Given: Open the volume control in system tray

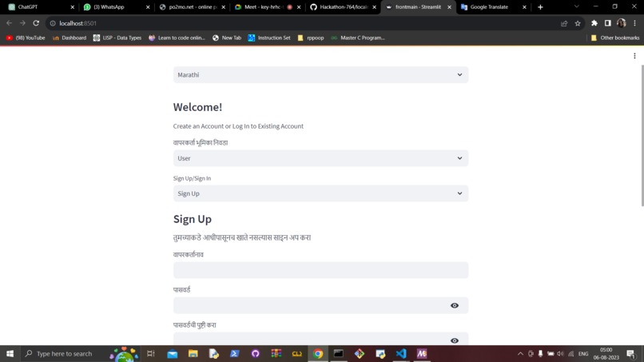Looking at the screenshot, I should tap(560, 353).
